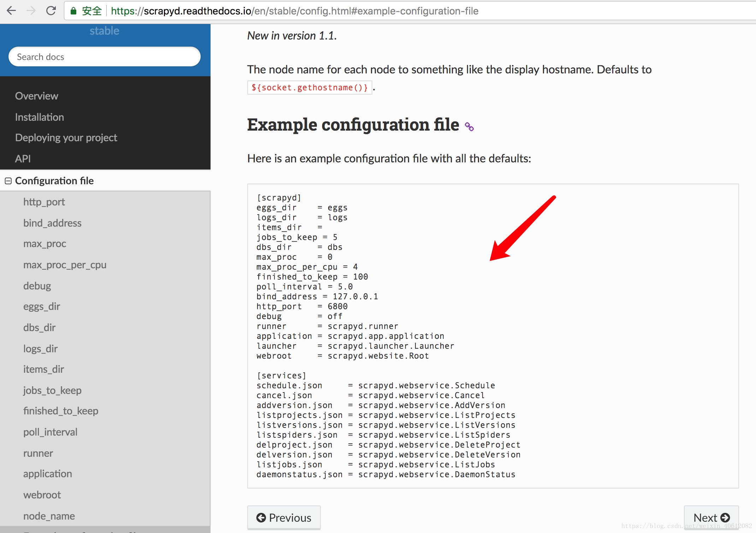This screenshot has width=756, height=533.
Task: Click the 'delproject.json' config line
Action: coord(389,445)
